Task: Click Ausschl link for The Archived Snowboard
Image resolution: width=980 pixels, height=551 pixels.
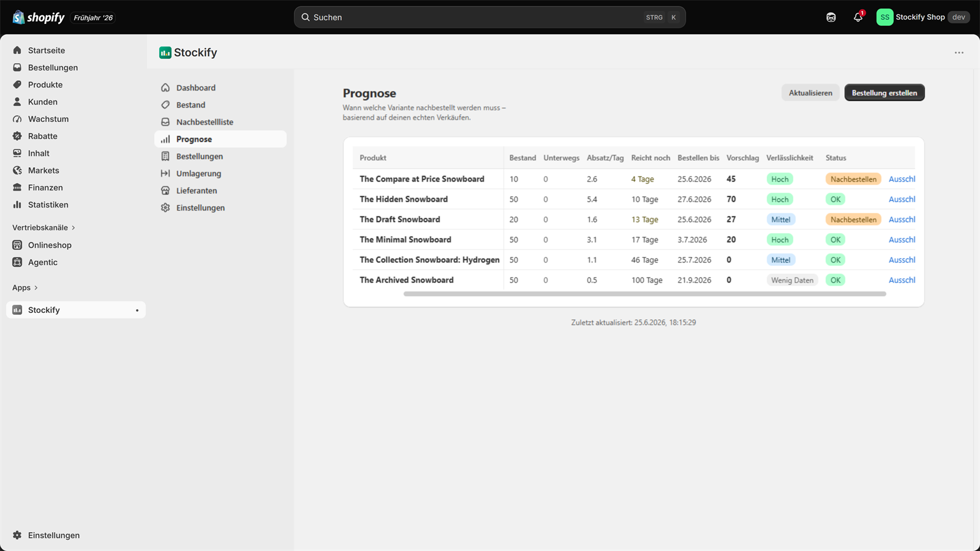Action: click(x=902, y=280)
